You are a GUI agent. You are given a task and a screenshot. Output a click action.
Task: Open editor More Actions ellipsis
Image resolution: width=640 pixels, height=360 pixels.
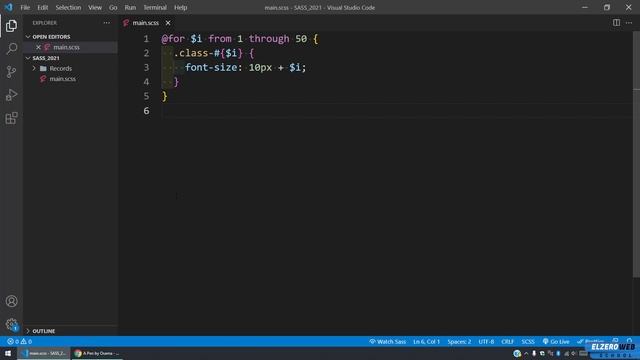click(x=629, y=23)
